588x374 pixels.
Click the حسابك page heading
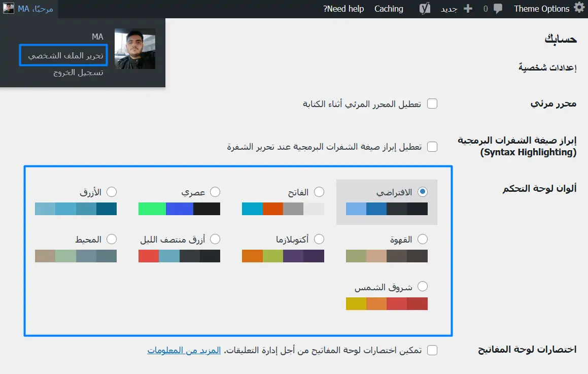pyautogui.click(x=561, y=39)
